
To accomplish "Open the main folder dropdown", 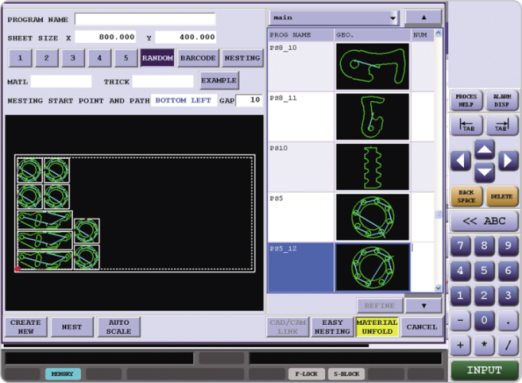I will point(334,18).
